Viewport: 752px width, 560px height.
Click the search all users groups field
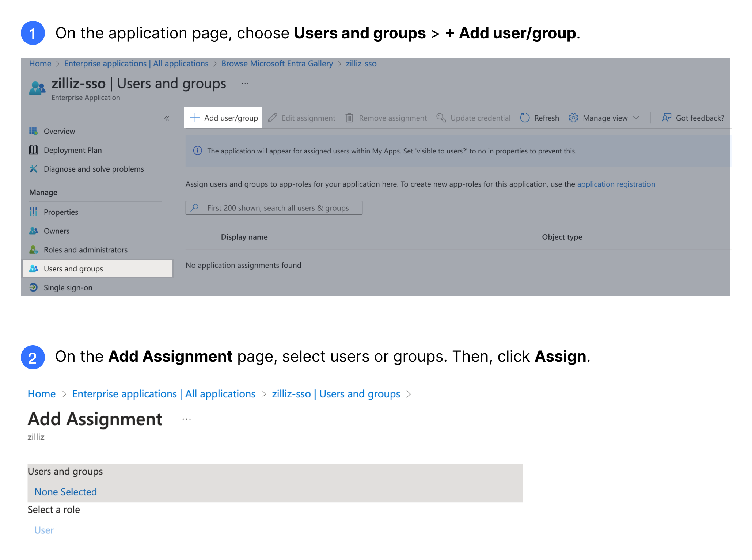[x=274, y=207]
